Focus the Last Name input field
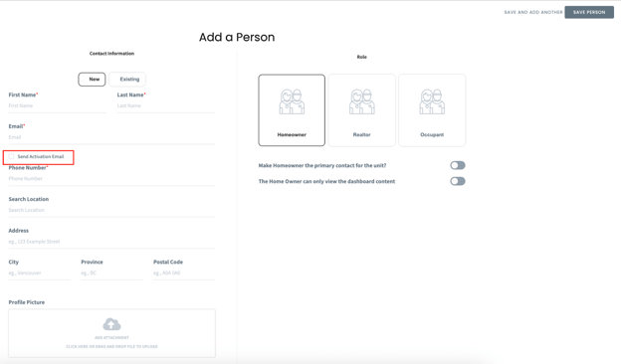The width and height of the screenshot is (621, 364). coord(166,106)
